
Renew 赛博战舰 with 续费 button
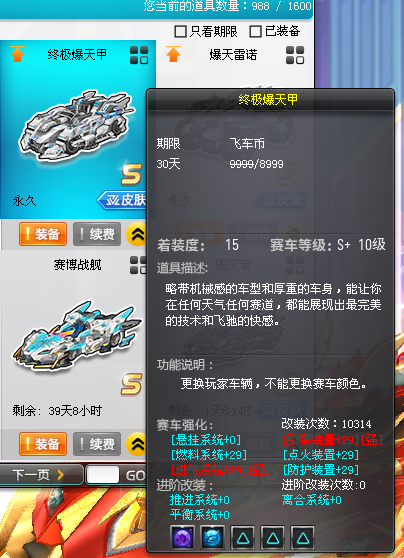click(x=97, y=444)
